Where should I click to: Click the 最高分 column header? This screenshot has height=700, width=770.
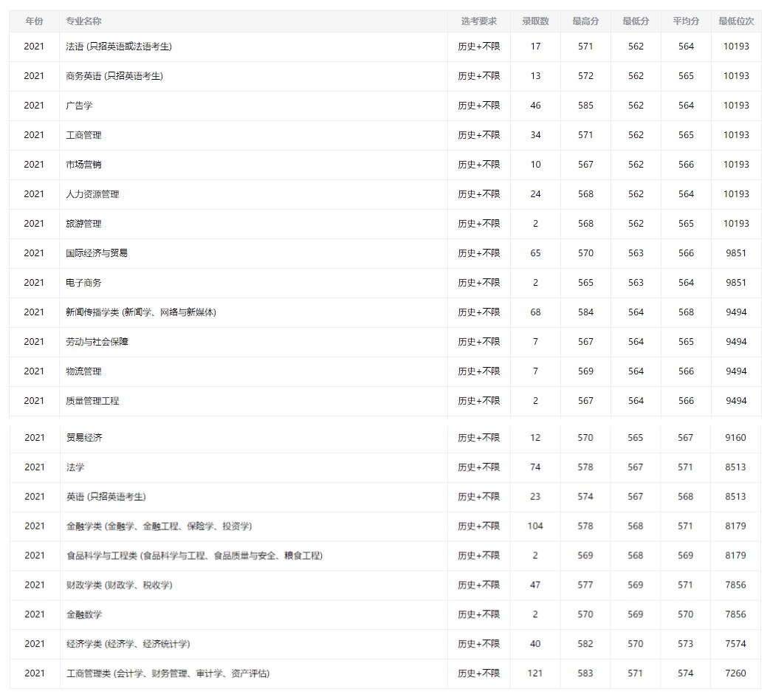click(x=585, y=21)
